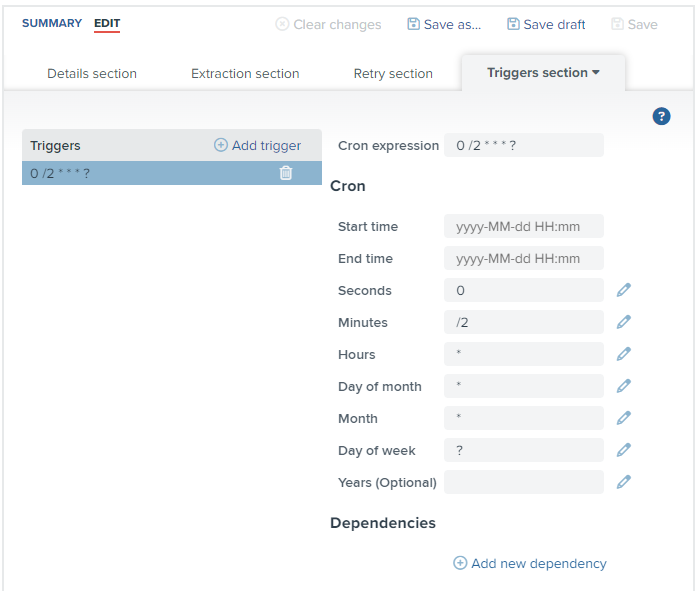Click the Month row pencil icon
The height and width of the screenshot is (591, 698).
point(624,418)
